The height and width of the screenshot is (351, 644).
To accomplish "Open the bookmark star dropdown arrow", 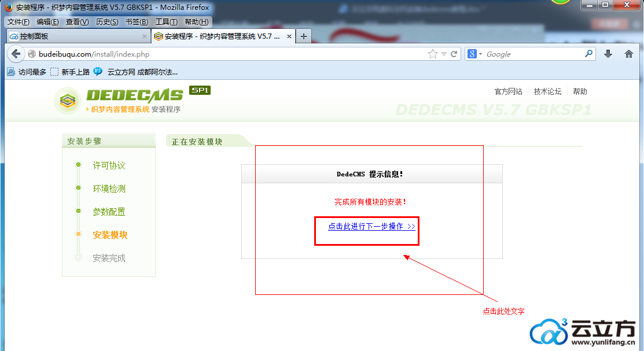I will (444, 54).
